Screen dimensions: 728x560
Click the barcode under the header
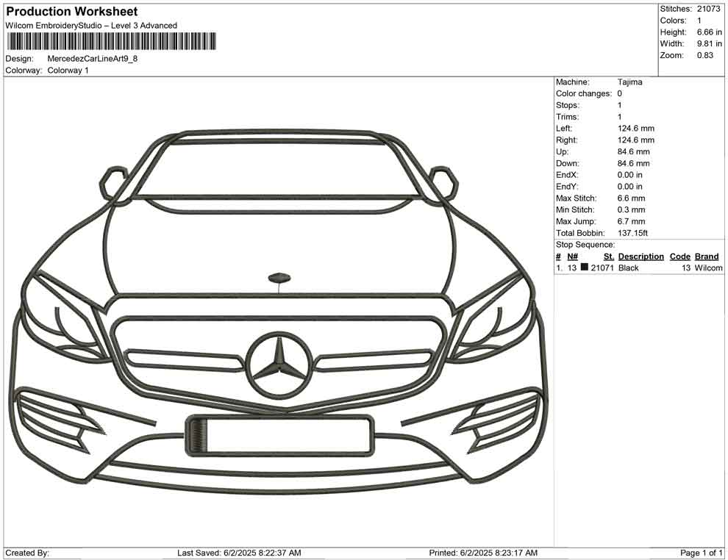(x=111, y=41)
